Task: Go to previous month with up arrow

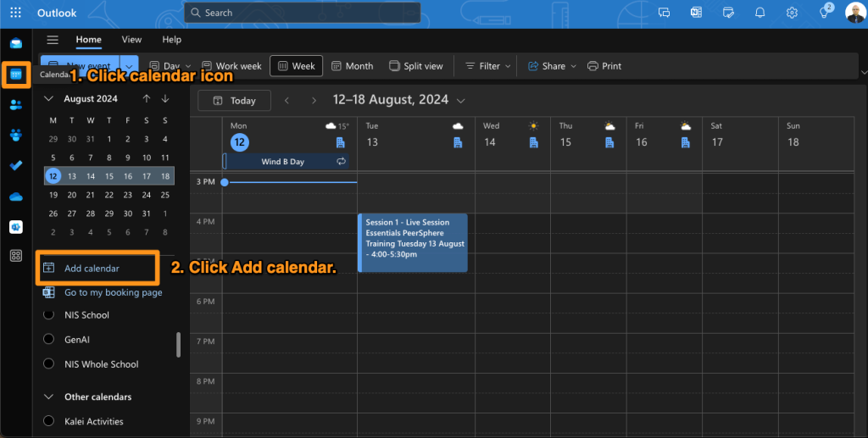Action: point(146,98)
